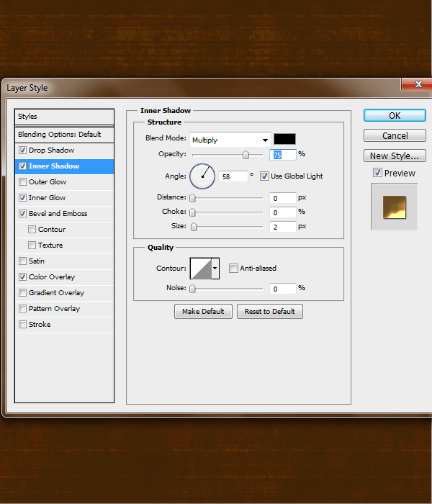Select the Drop Shadow style label

[51, 150]
